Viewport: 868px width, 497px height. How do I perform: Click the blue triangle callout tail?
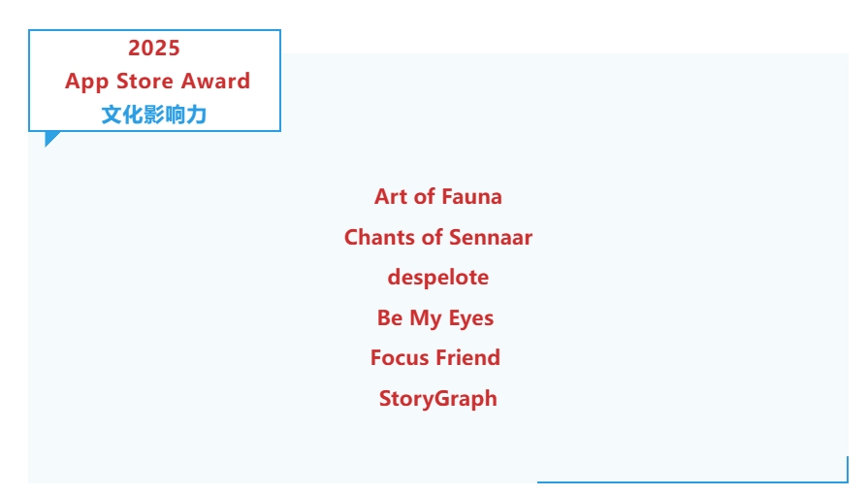click(50, 137)
